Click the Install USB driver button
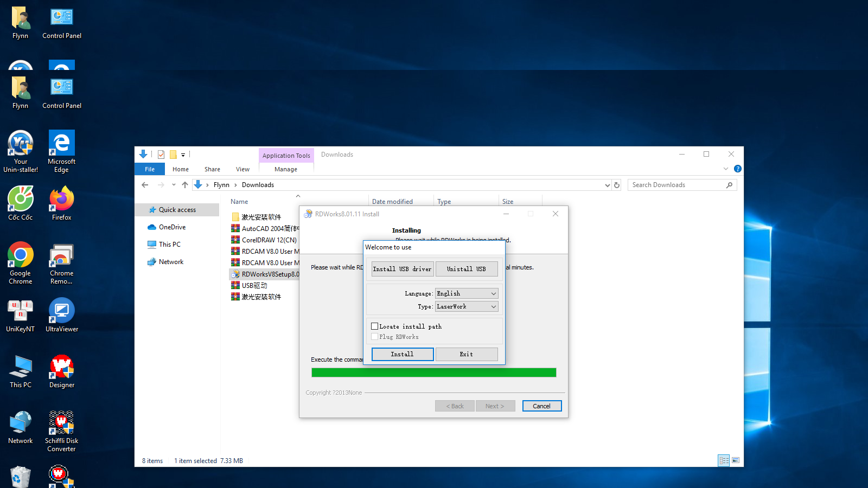The width and height of the screenshot is (868, 488). pyautogui.click(x=402, y=269)
